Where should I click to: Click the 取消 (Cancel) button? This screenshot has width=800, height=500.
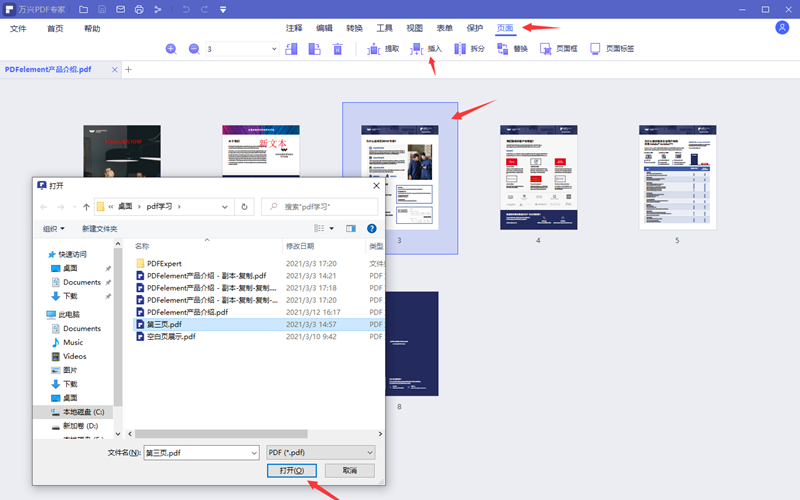coord(350,470)
